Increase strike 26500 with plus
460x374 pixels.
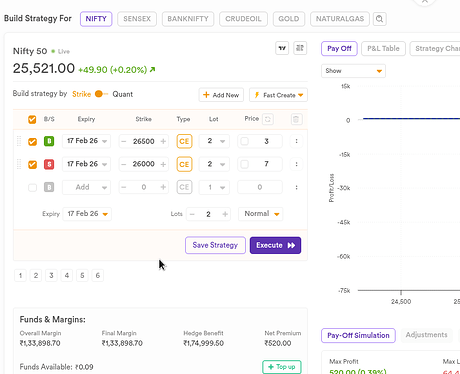click(163, 141)
